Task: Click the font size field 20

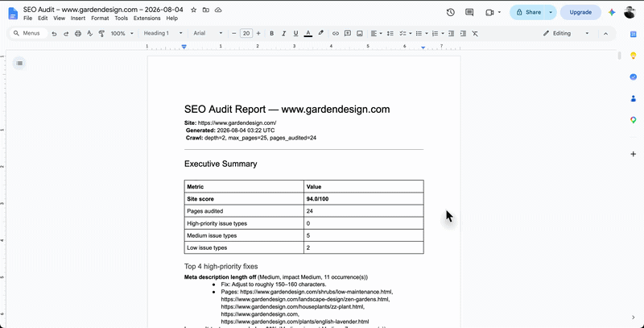Action: pyautogui.click(x=246, y=34)
